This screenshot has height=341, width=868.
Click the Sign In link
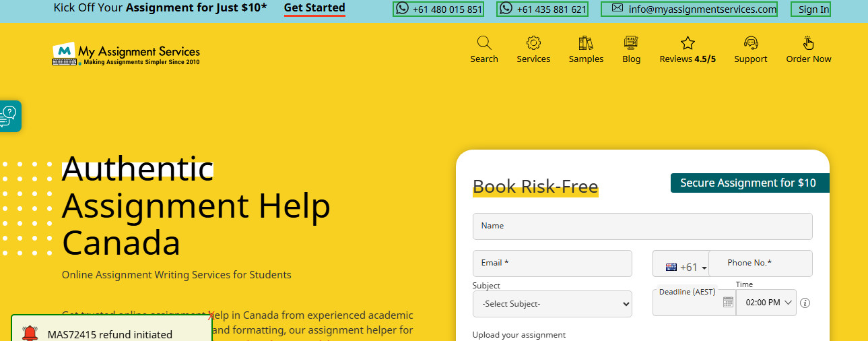[x=813, y=9]
